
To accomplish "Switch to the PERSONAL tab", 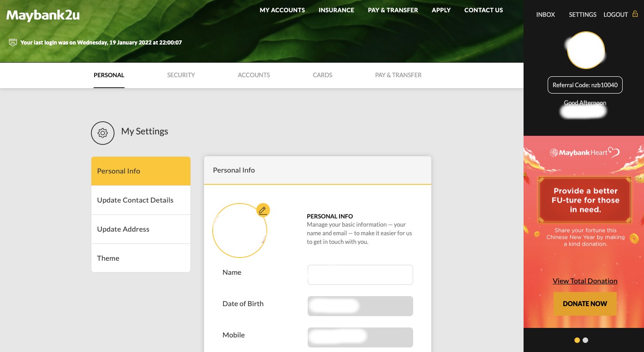I will click(109, 75).
